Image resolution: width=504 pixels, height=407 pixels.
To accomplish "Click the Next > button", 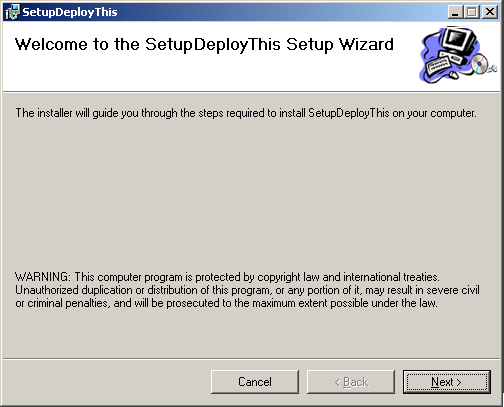I will pos(447,382).
